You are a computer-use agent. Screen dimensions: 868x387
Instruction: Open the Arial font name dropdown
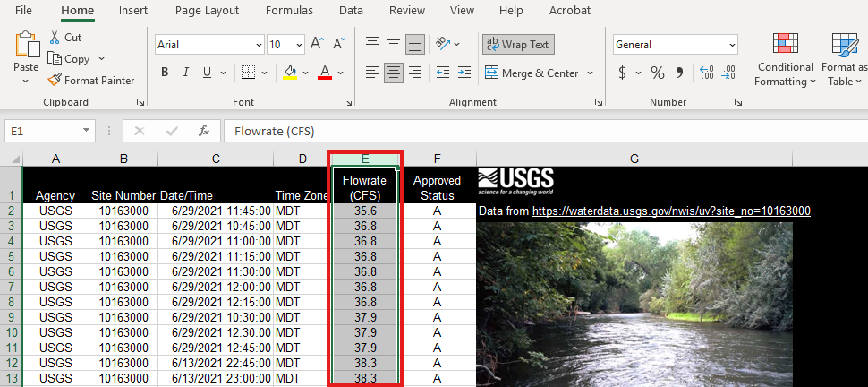click(259, 45)
